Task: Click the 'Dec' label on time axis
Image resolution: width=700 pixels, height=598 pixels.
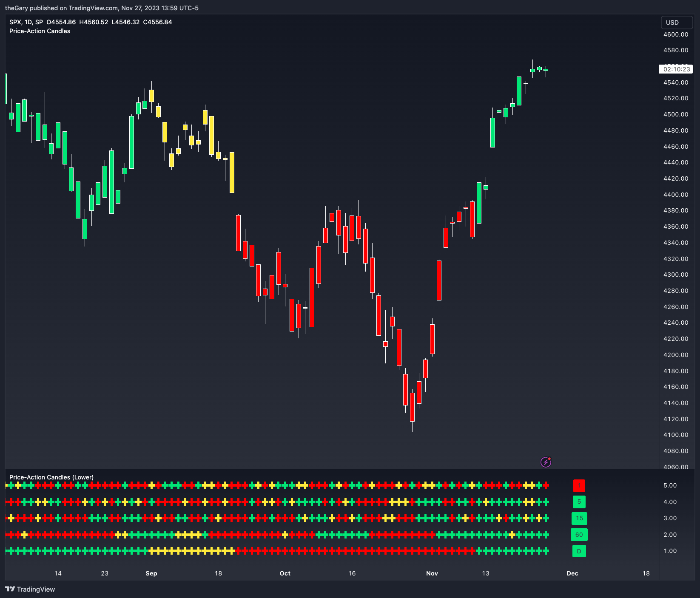Action: pyautogui.click(x=572, y=573)
